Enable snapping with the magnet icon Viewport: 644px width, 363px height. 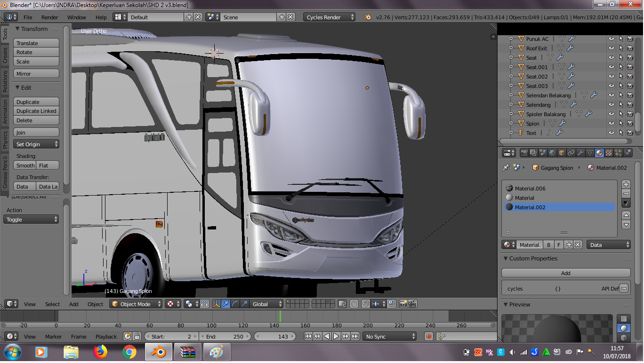(365, 304)
